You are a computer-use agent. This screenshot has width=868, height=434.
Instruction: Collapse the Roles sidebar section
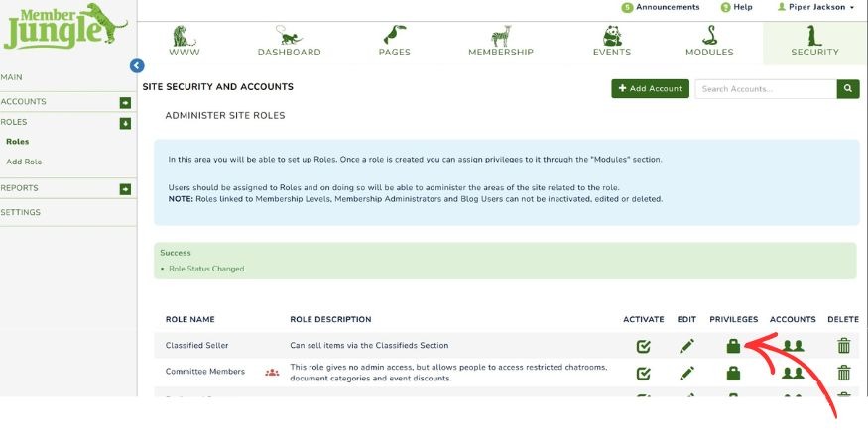pyautogui.click(x=125, y=123)
